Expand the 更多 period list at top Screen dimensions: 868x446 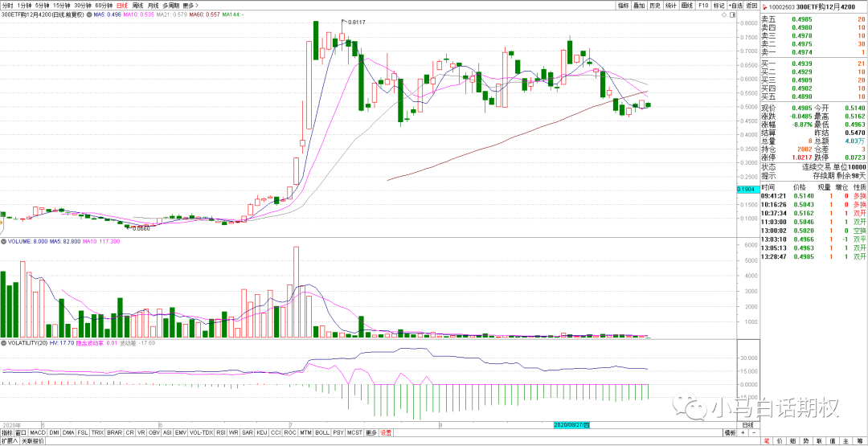(190, 6)
